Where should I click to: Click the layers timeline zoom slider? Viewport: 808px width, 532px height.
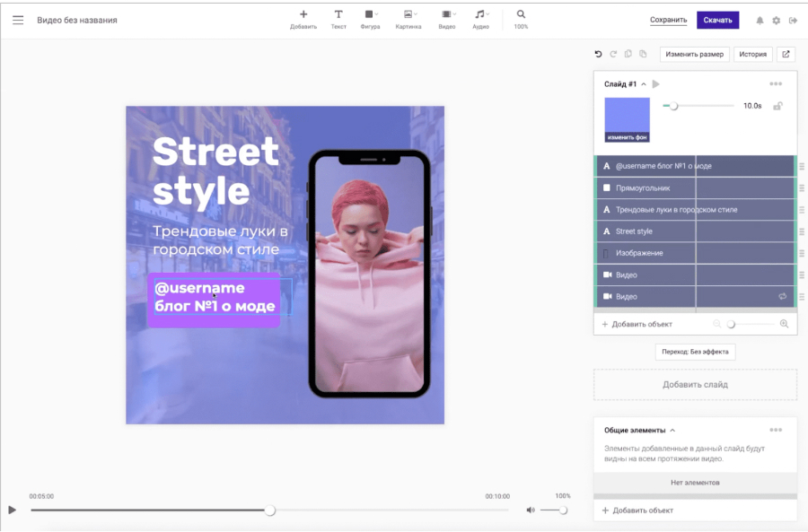point(731,324)
